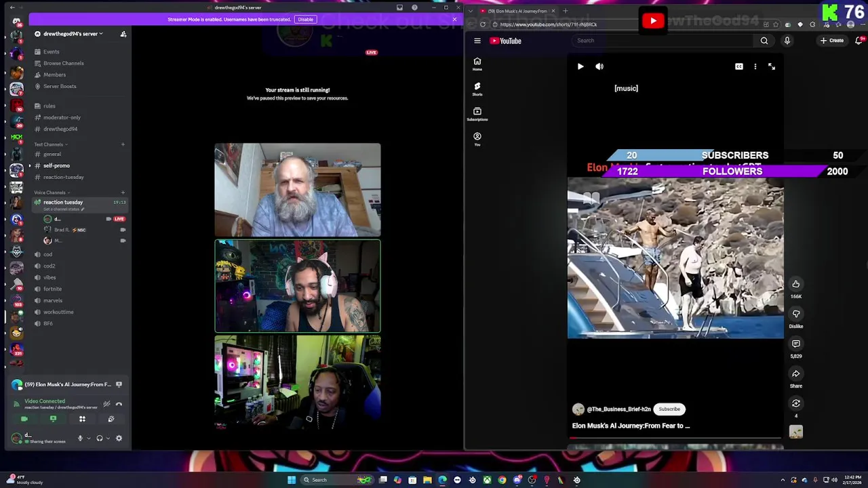Click bearded man's webcam tile
Screen dimensions: 868x488
(x=298, y=190)
